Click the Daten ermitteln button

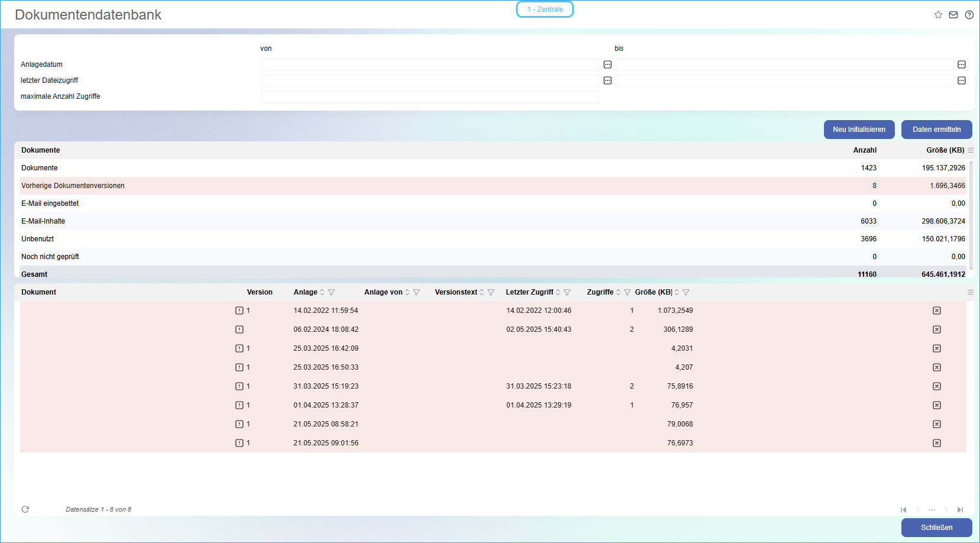936,130
